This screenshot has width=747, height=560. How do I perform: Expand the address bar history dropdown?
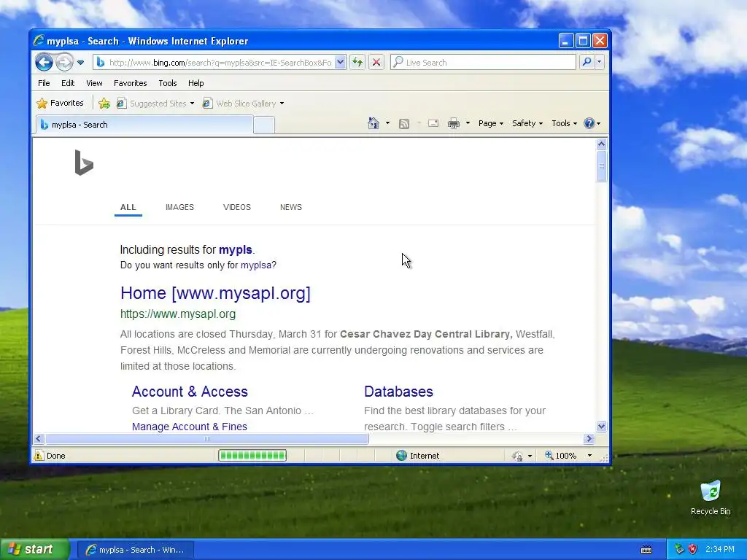(x=340, y=63)
